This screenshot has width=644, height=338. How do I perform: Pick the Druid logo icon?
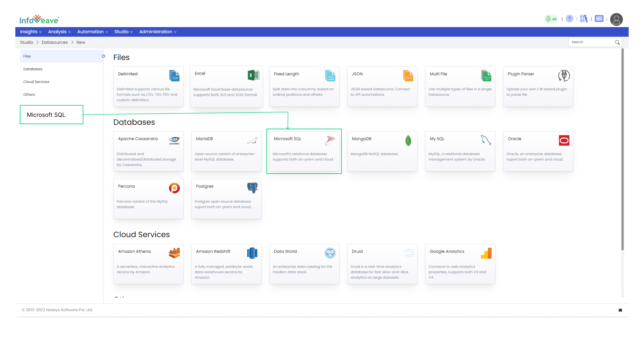[x=408, y=253]
